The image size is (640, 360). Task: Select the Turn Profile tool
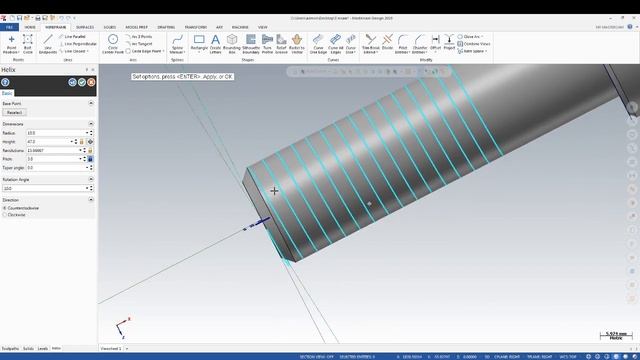(267, 44)
